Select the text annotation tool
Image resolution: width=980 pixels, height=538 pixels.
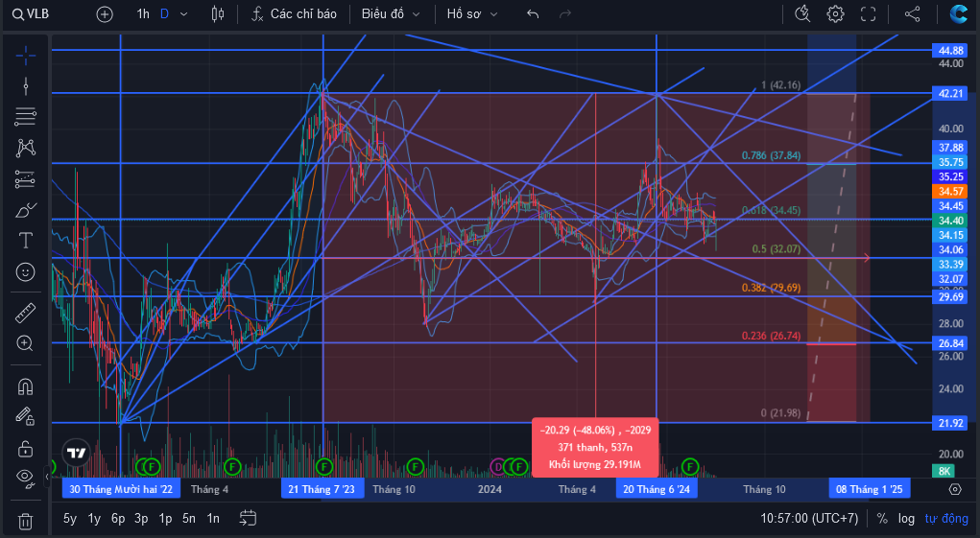(x=26, y=241)
